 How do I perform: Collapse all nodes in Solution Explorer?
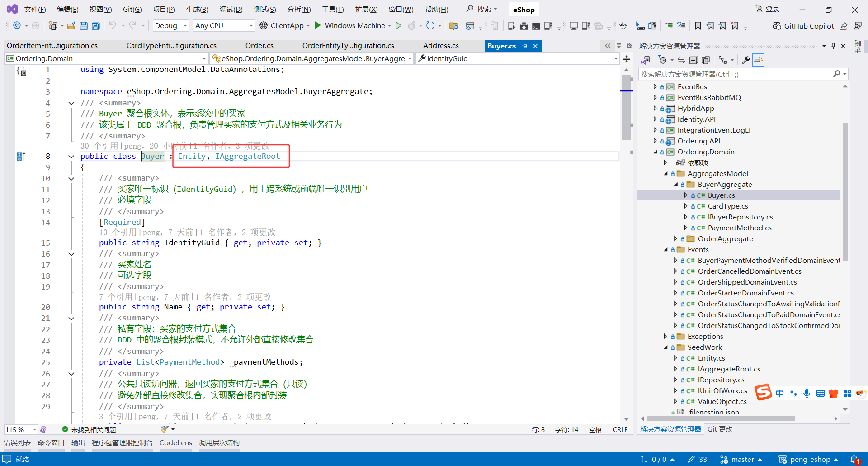693,60
